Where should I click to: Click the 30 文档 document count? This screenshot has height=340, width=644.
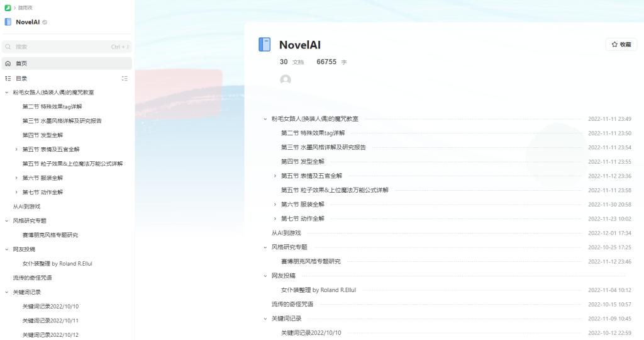pos(292,62)
